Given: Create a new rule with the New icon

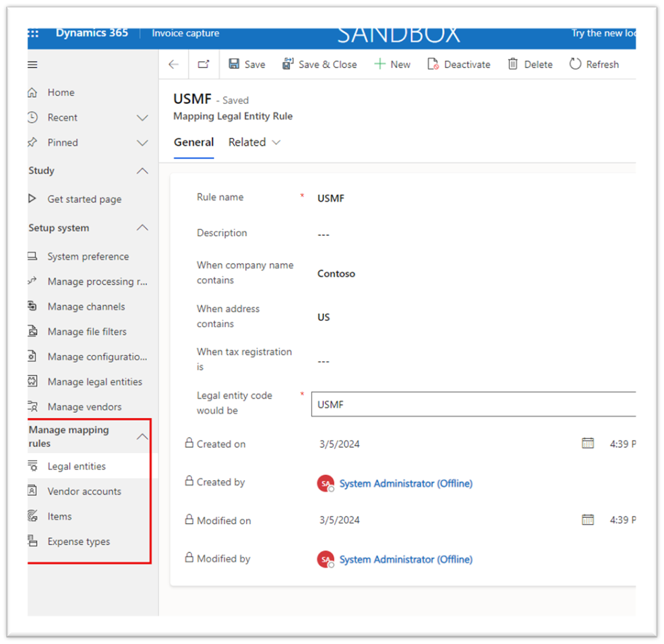Looking at the screenshot, I should (392, 64).
